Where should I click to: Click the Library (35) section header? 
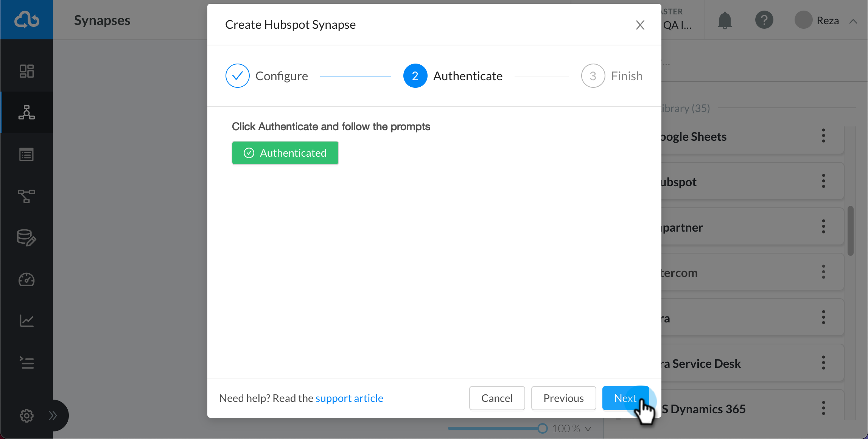click(686, 108)
